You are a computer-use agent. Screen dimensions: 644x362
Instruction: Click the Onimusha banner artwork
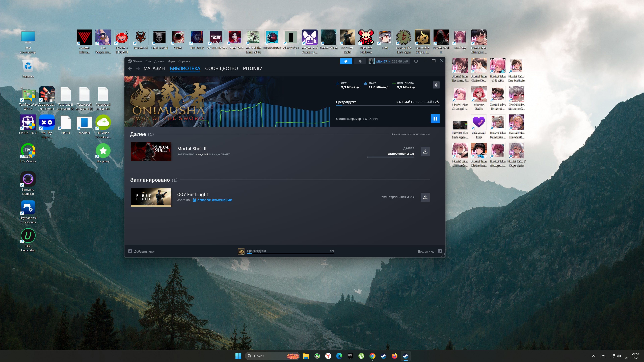pyautogui.click(x=227, y=101)
